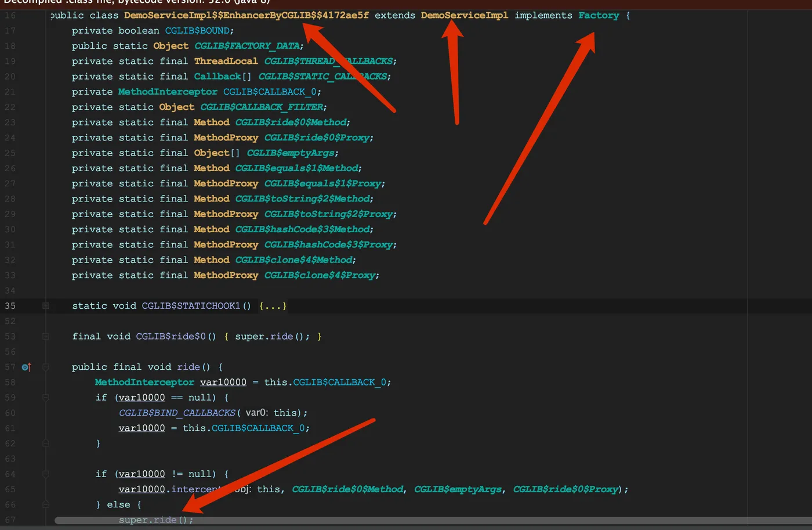The height and width of the screenshot is (530, 812).
Task: Click the superclass DemoServiceImpl after extends
Action: [465, 15]
